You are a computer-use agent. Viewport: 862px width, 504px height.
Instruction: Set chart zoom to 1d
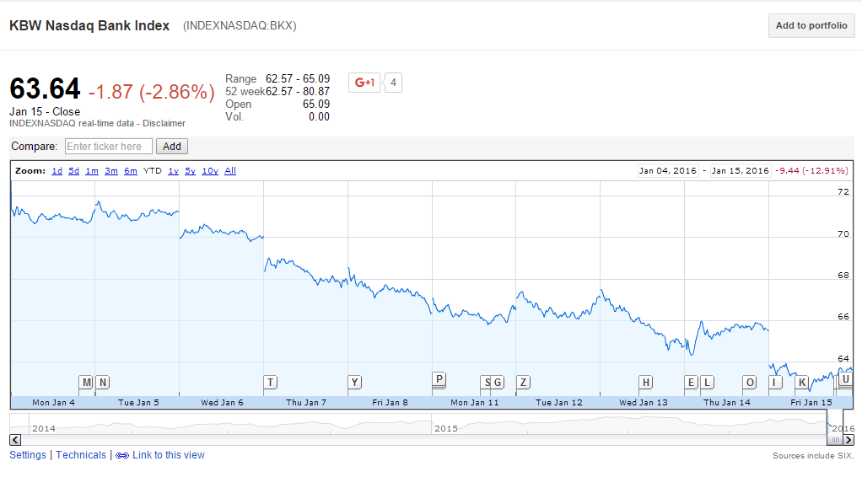point(57,171)
